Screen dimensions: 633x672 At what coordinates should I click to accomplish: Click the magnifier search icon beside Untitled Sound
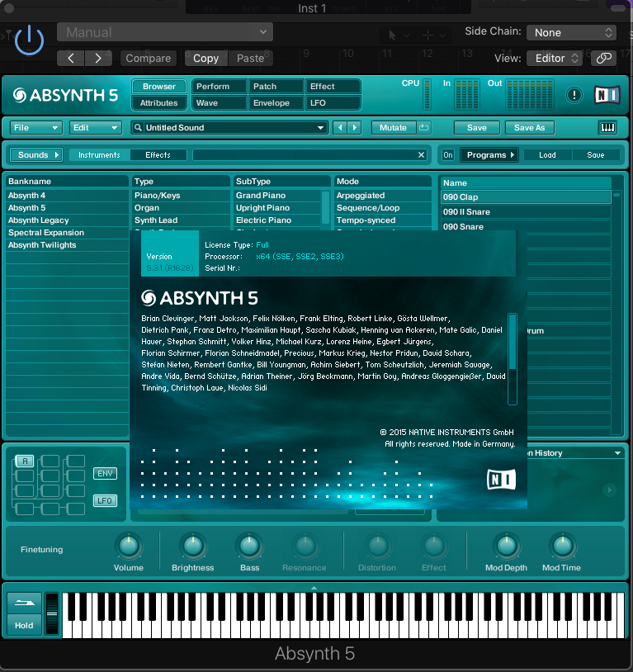click(138, 128)
